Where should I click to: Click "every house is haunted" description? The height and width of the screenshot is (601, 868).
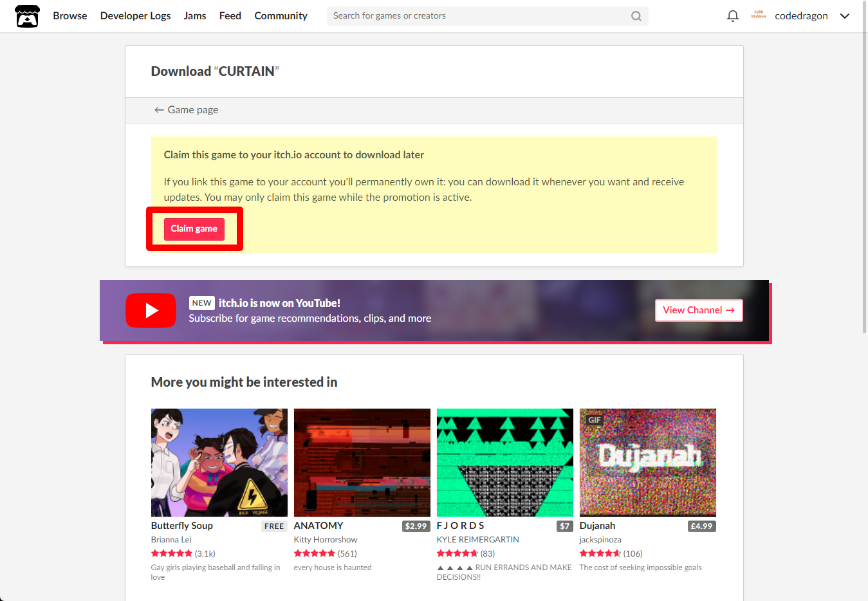point(333,568)
